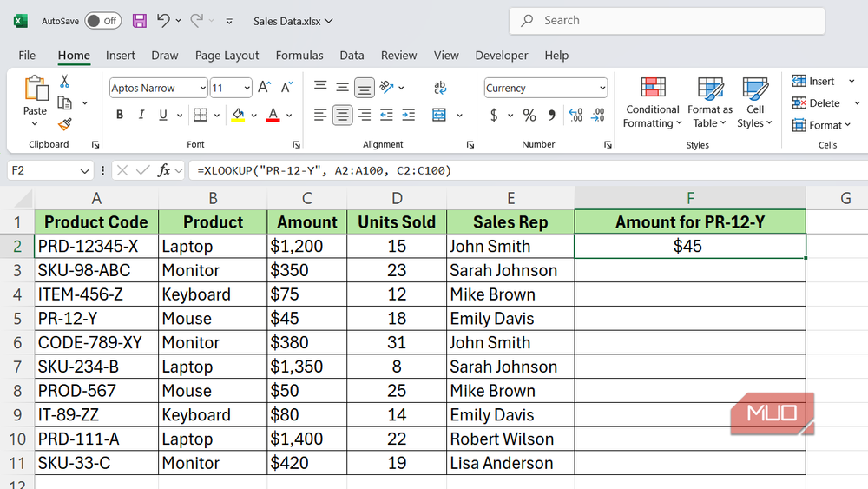Click Decrease Decimal icon
Image resolution: width=868 pixels, height=489 pixels.
click(598, 115)
